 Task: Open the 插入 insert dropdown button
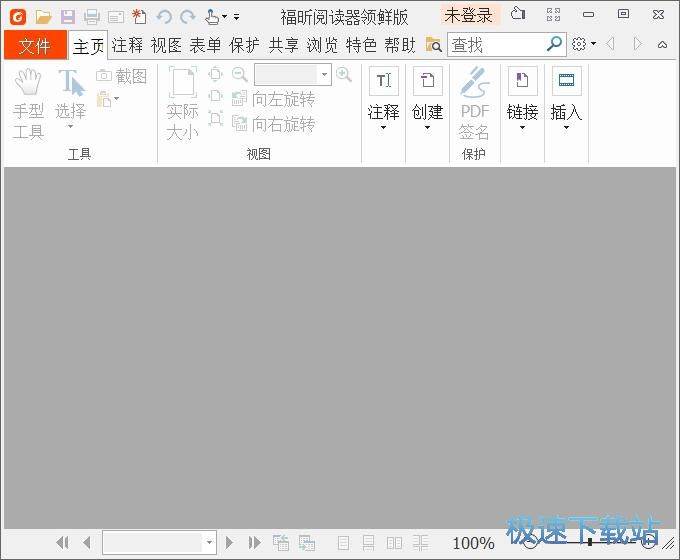click(566, 99)
